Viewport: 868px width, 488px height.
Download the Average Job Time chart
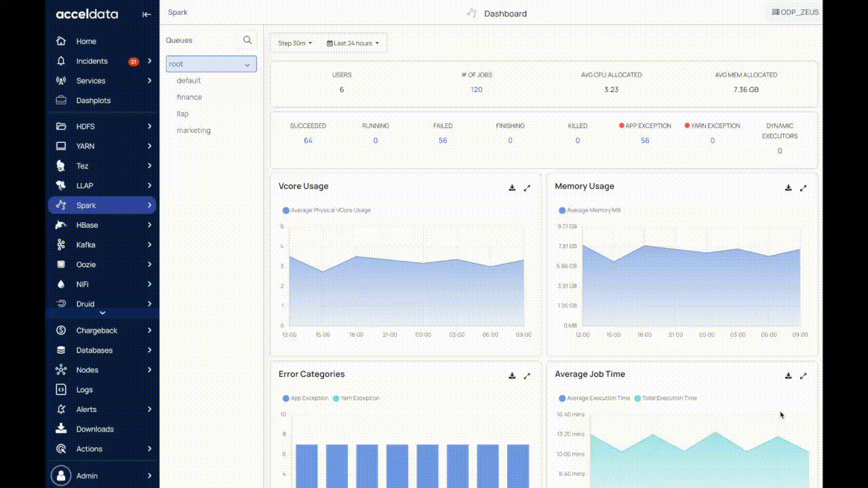(x=788, y=375)
